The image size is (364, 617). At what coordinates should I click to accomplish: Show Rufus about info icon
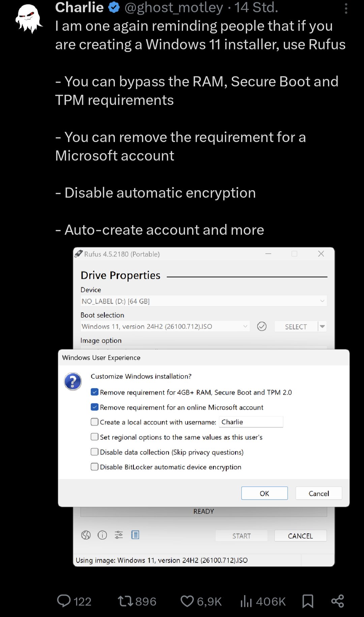point(102,535)
